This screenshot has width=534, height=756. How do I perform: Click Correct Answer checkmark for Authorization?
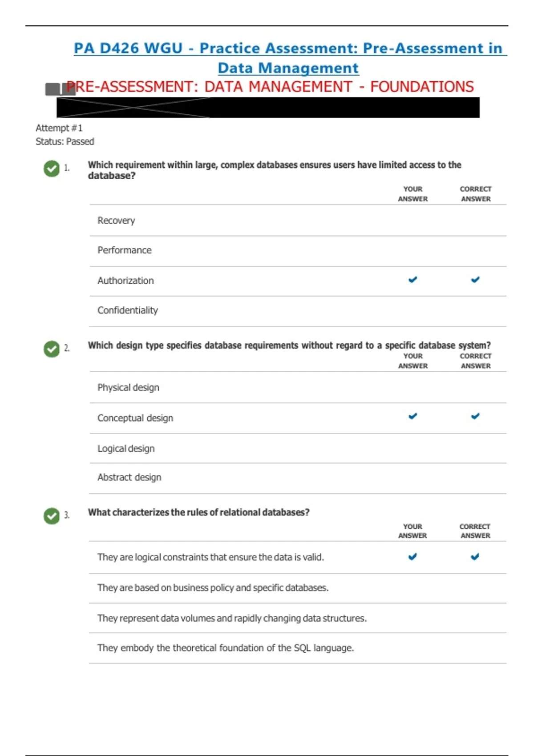[475, 280]
